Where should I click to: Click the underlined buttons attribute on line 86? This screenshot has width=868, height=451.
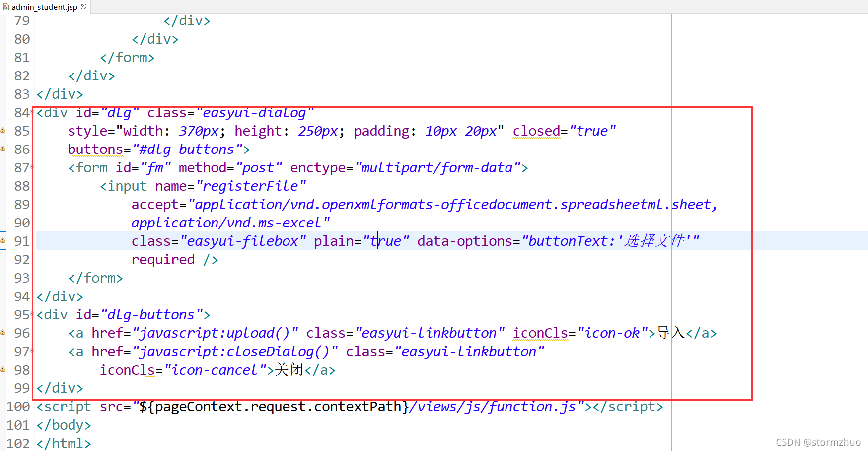point(95,150)
